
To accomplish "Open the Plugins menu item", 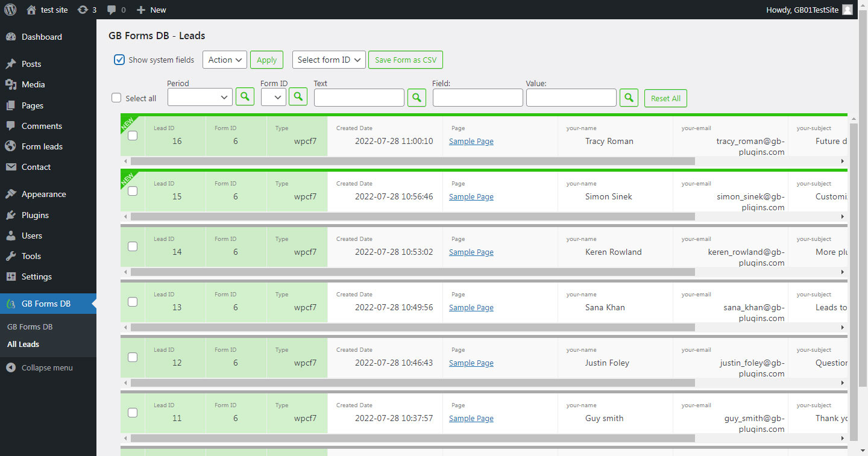I will 48,215.
